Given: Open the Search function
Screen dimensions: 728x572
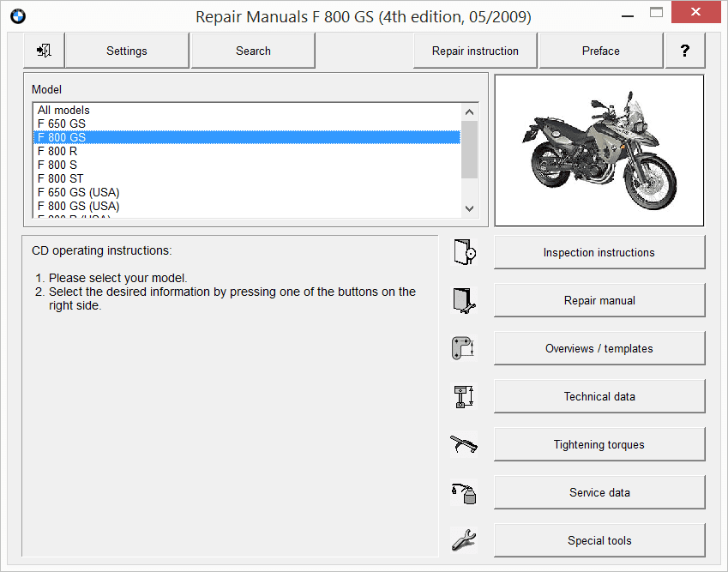Looking at the screenshot, I should [x=253, y=51].
